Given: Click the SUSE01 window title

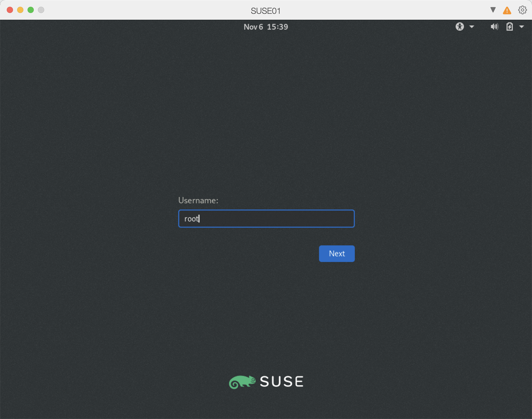Looking at the screenshot, I should 265,11.
